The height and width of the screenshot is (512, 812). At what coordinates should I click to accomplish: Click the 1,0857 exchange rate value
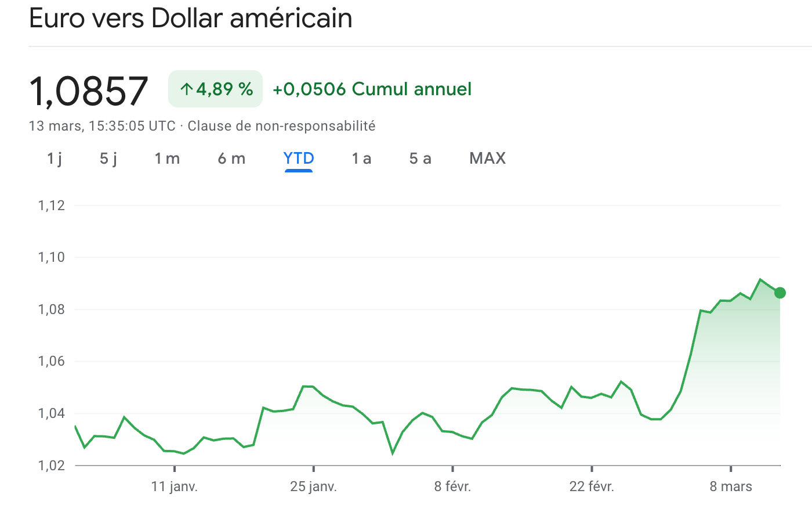(89, 91)
